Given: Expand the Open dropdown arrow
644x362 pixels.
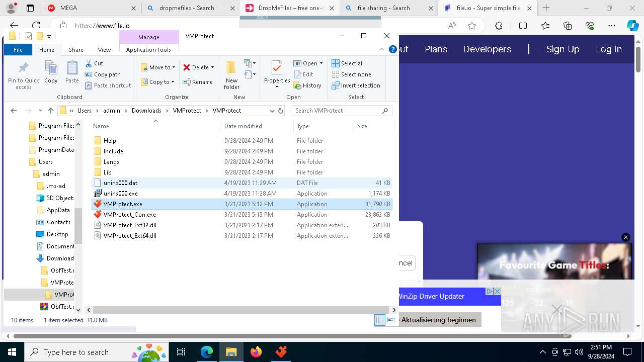Looking at the screenshot, I should click(321, 63).
